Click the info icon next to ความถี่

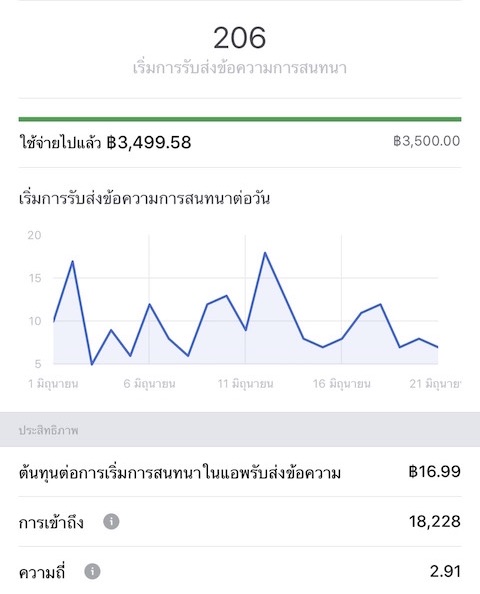coord(92,571)
